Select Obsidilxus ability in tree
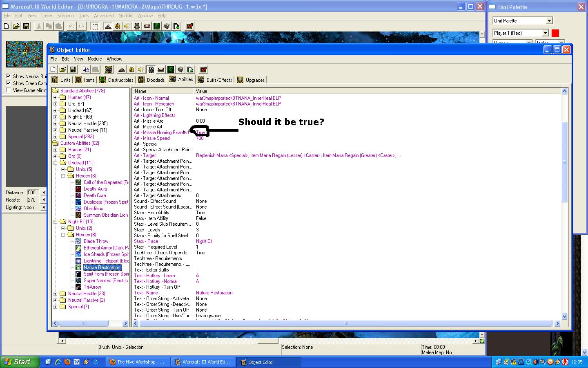Image resolution: width=588 pixels, height=368 pixels. tap(93, 209)
